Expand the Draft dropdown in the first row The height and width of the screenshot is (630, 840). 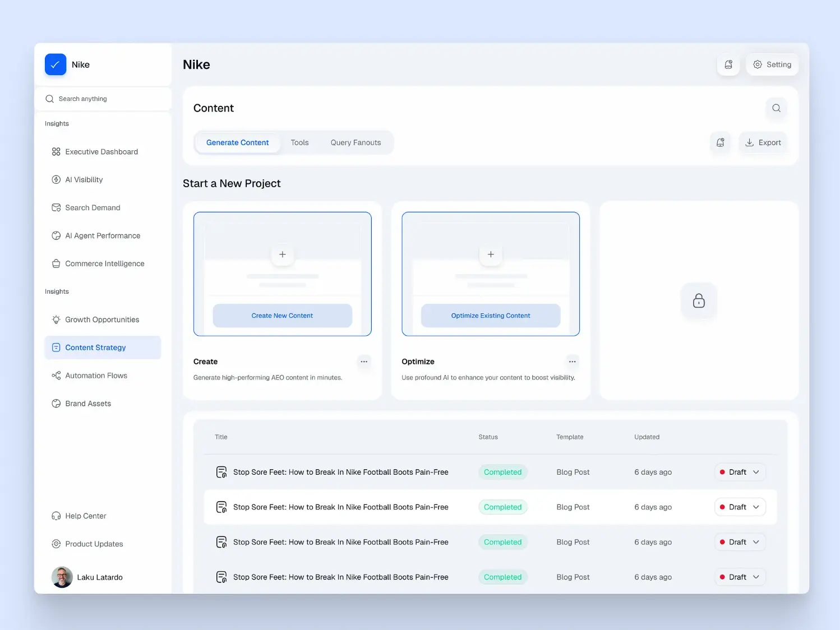(x=740, y=472)
